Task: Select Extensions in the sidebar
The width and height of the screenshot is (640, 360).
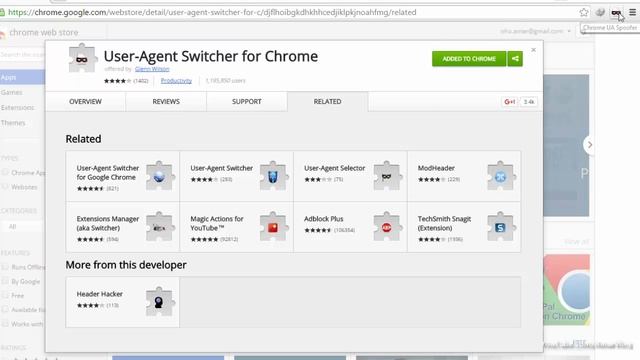Action: tap(18, 108)
